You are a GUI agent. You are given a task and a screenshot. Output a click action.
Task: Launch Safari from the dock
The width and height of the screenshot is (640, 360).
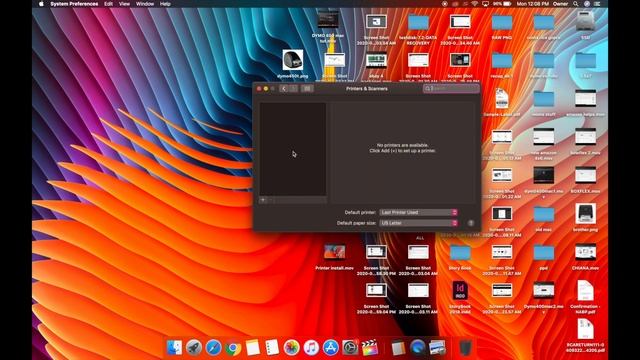point(213,347)
